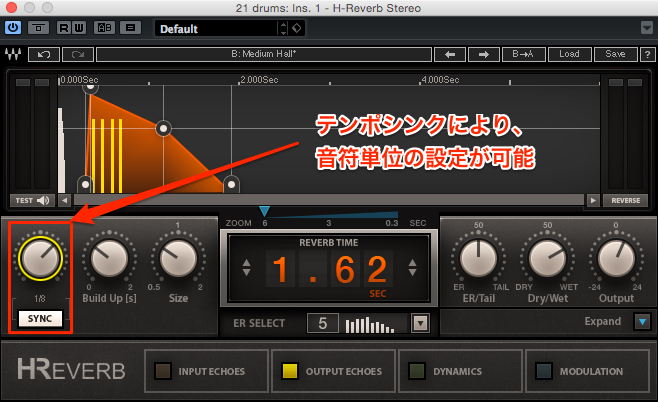658x402 pixels.
Task: Go to previous preset with left arrow
Action: pos(450,55)
